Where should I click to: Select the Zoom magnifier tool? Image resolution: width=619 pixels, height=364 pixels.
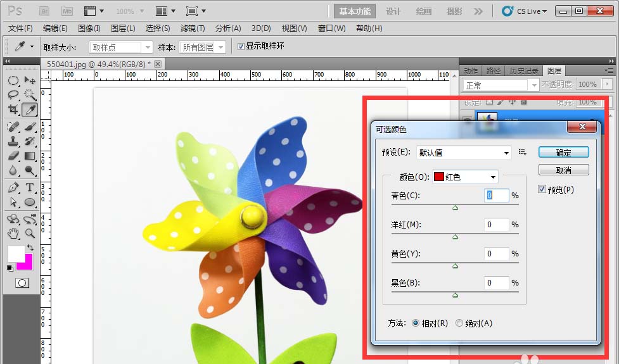coord(30,234)
